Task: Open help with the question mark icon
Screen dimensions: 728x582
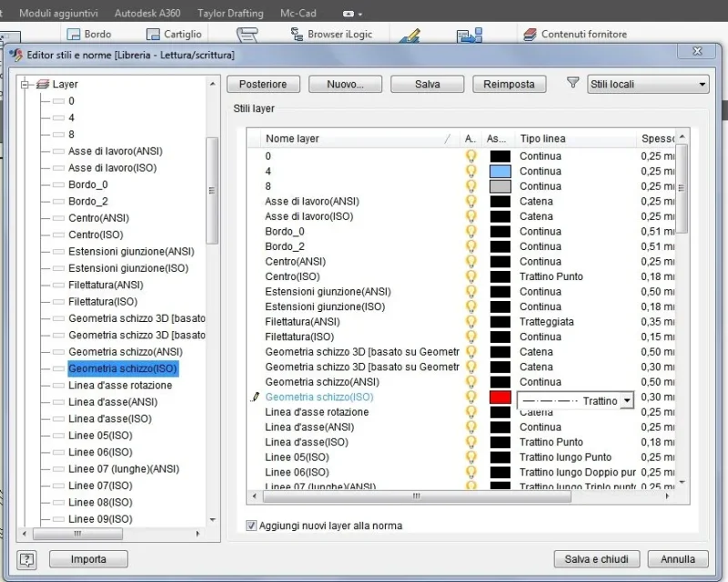Action: click(x=27, y=560)
